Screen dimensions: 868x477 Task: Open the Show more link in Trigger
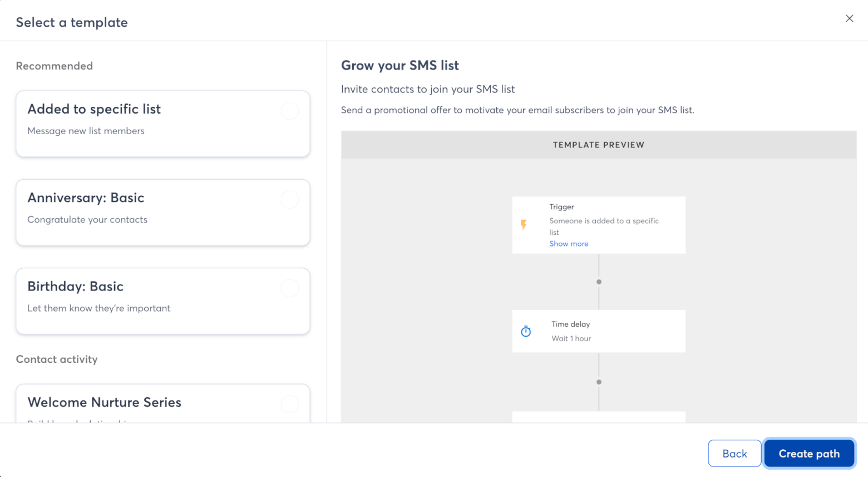569,244
